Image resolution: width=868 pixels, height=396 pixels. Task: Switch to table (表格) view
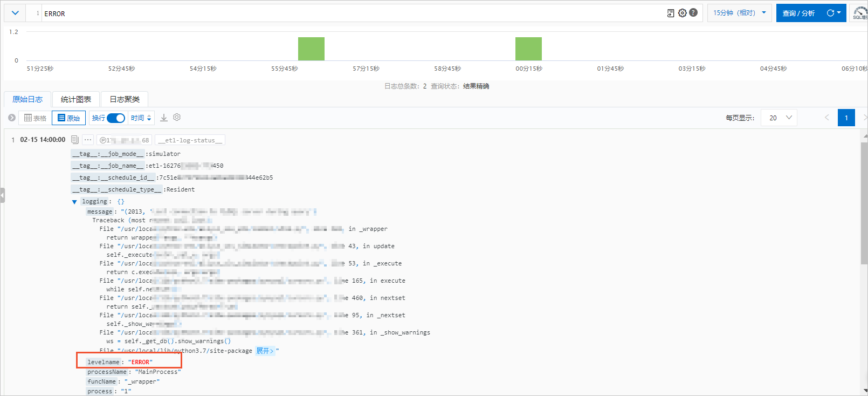click(x=35, y=118)
